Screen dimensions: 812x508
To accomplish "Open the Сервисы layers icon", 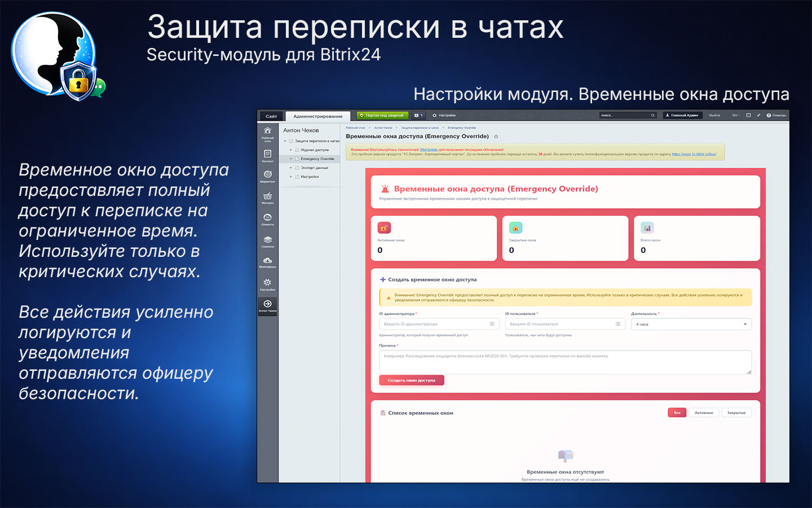I will (267, 239).
